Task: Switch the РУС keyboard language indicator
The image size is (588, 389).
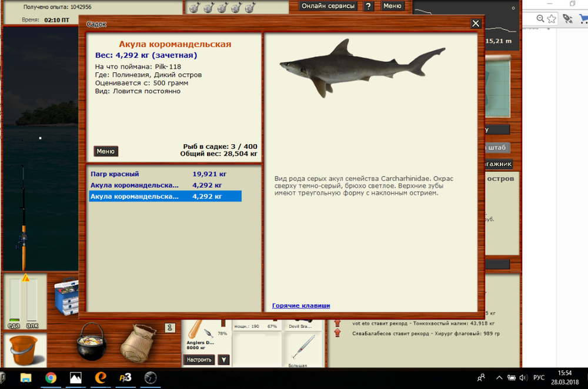Action: click(539, 377)
